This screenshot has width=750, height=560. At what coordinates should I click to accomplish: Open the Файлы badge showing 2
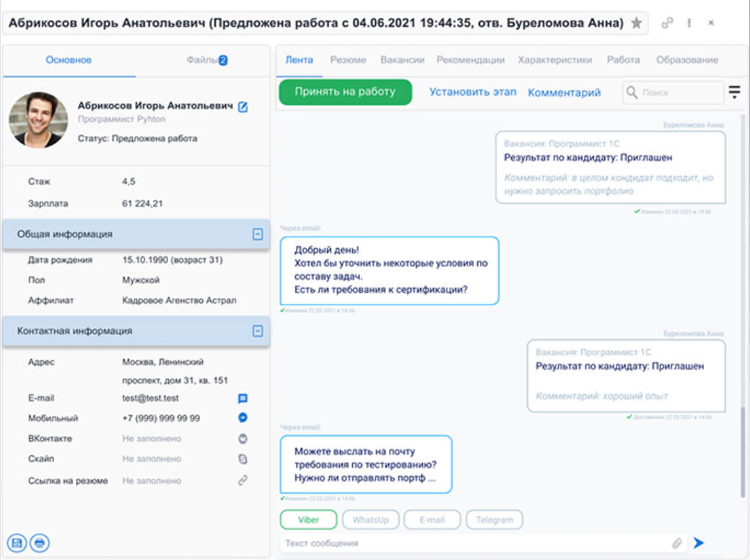coord(223,60)
